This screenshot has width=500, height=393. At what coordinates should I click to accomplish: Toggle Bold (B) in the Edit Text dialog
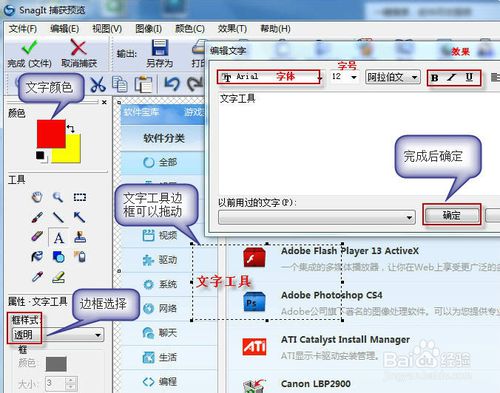coord(435,78)
